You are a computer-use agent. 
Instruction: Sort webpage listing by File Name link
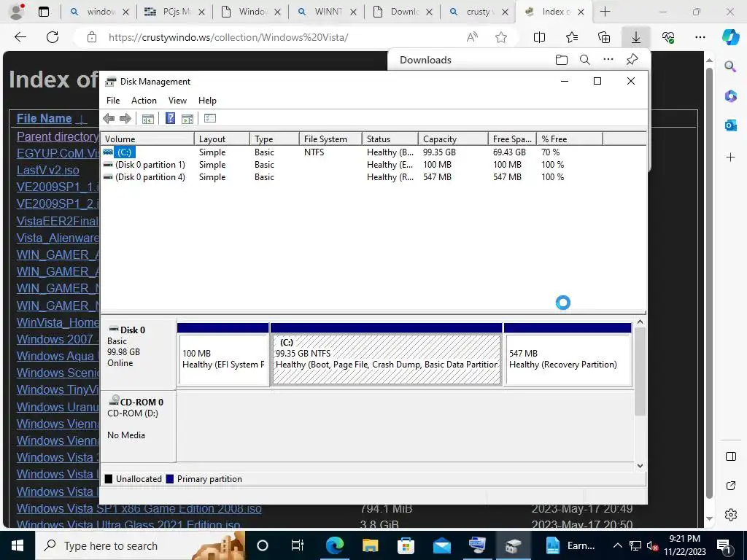(x=44, y=119)
